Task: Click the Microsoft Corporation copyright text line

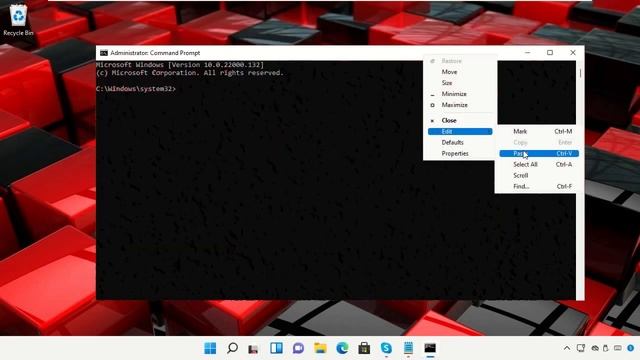Action: coord(189,73)
